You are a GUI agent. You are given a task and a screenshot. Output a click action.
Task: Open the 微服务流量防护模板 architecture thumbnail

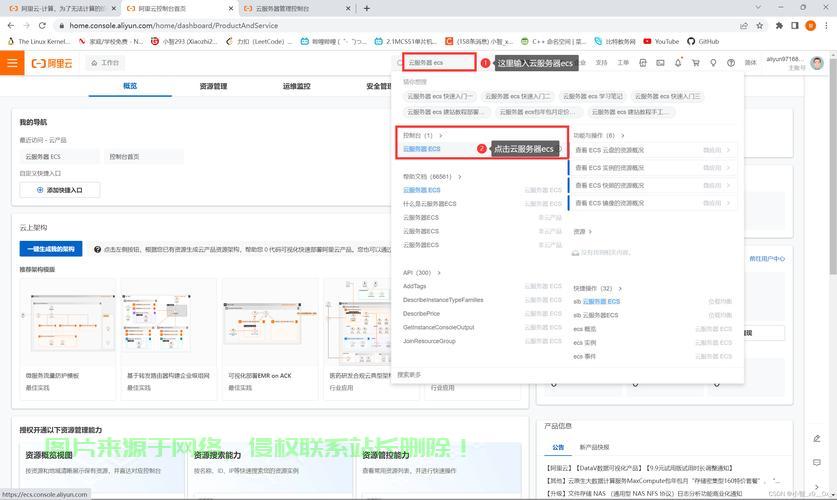click(x=68, y=323)
